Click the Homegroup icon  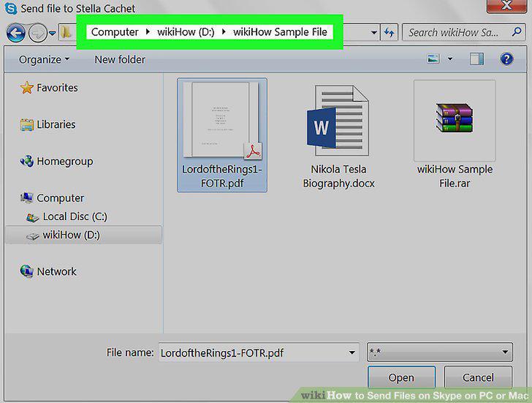27,161
